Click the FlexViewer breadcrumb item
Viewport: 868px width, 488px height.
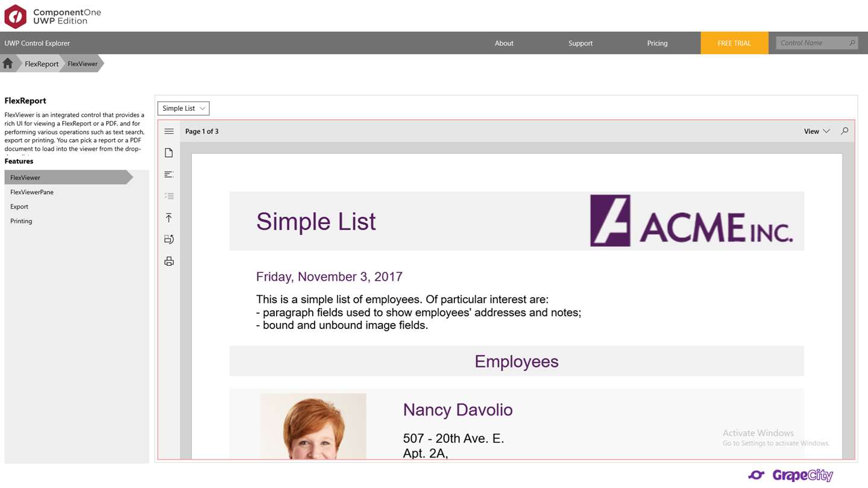[x=83, y=64]
